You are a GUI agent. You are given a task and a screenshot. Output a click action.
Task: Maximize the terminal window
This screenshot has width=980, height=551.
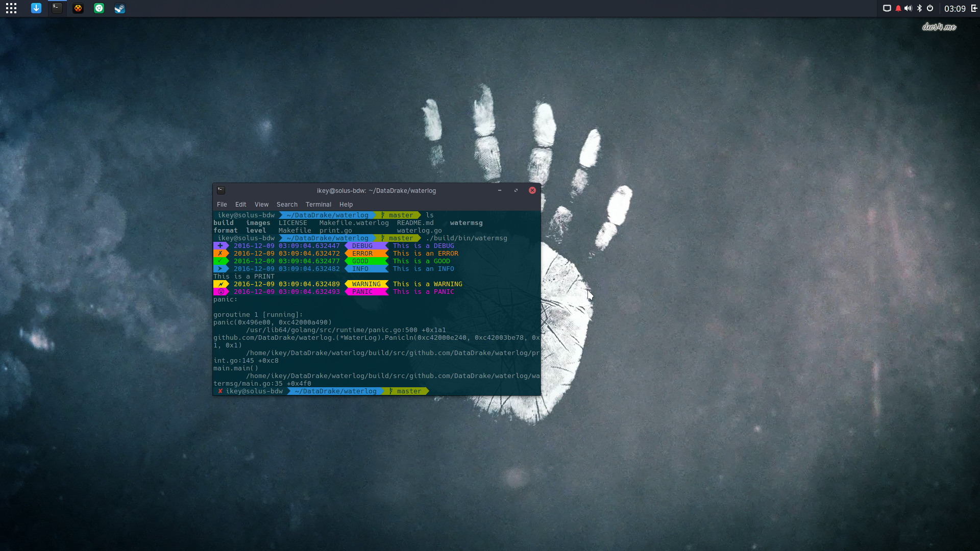click(x=516, y=190)
